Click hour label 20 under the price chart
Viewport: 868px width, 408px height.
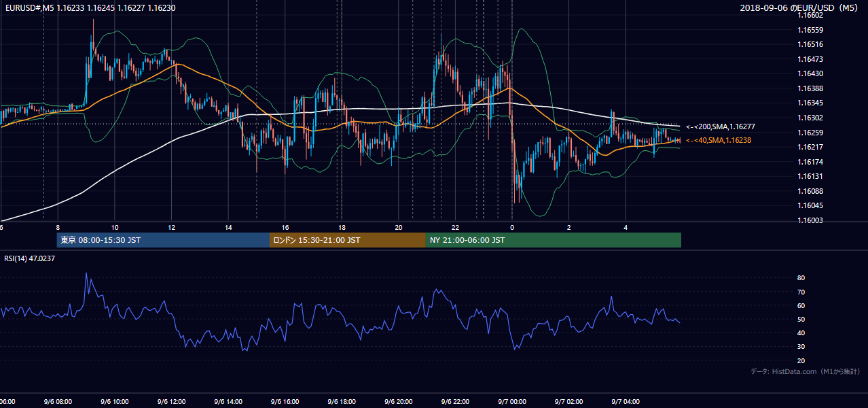pyautogui.click(x=399, y=228)
